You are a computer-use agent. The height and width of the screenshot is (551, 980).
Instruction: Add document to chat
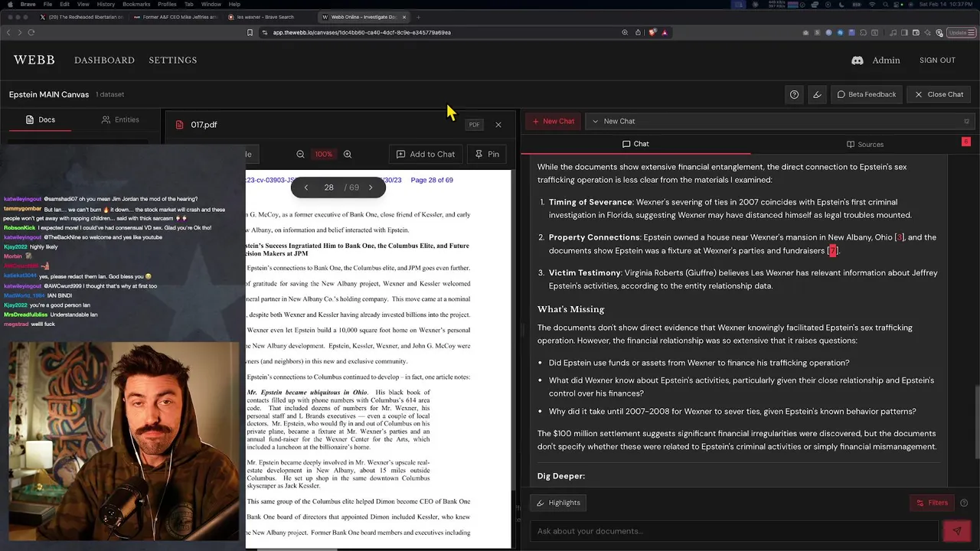[425, 154]
